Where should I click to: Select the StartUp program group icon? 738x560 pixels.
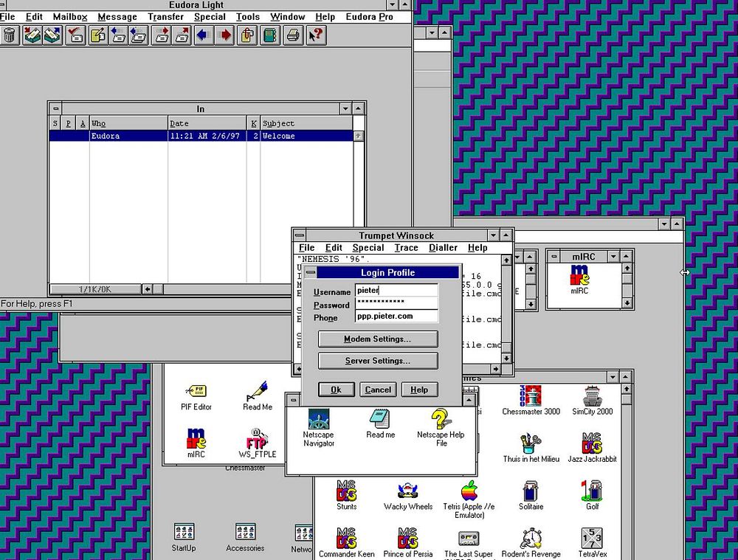[184, 537]
